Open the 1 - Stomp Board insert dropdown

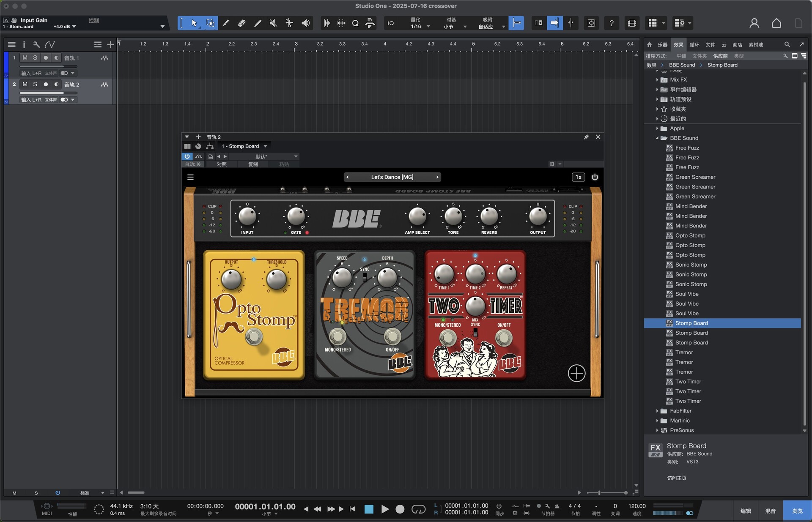pyautogui.click(x=244, y=146)
